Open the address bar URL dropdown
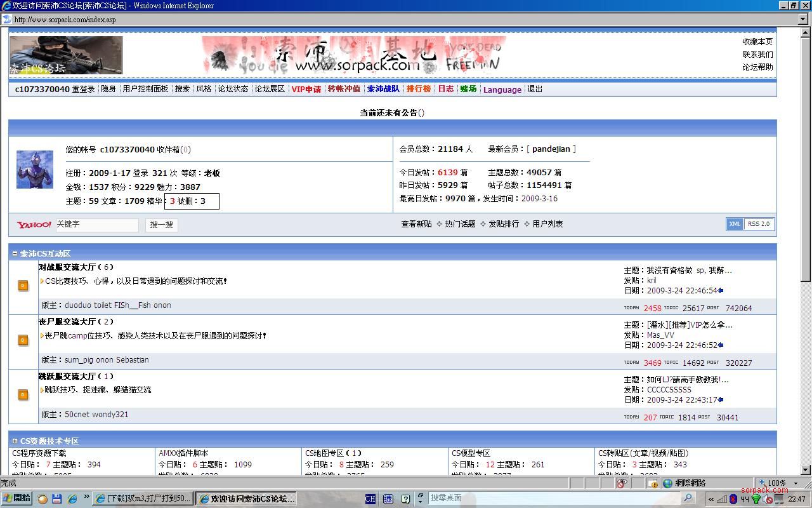812x508 pixels. pos(804,20)
